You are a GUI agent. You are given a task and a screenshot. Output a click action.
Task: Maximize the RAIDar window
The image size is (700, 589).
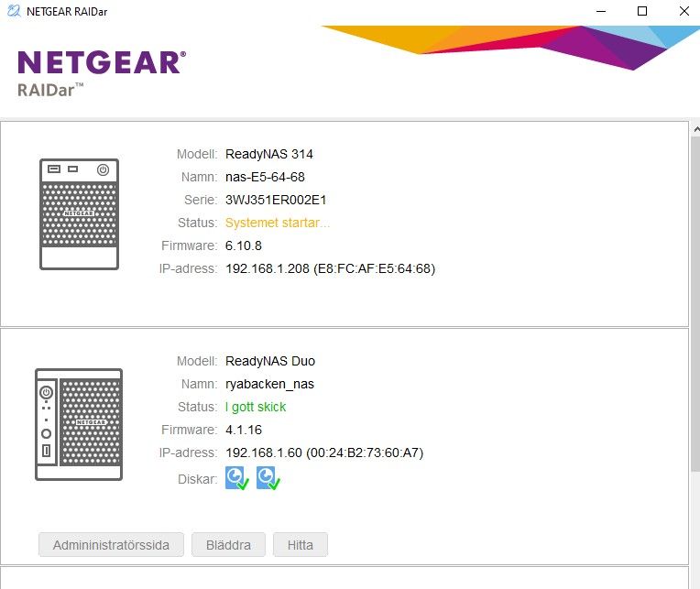click(x=642, y=11)
